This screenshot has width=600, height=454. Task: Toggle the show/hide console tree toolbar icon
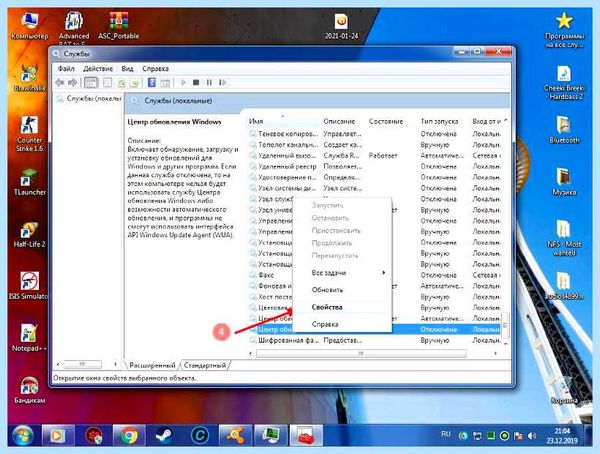[x=91, y=82]
